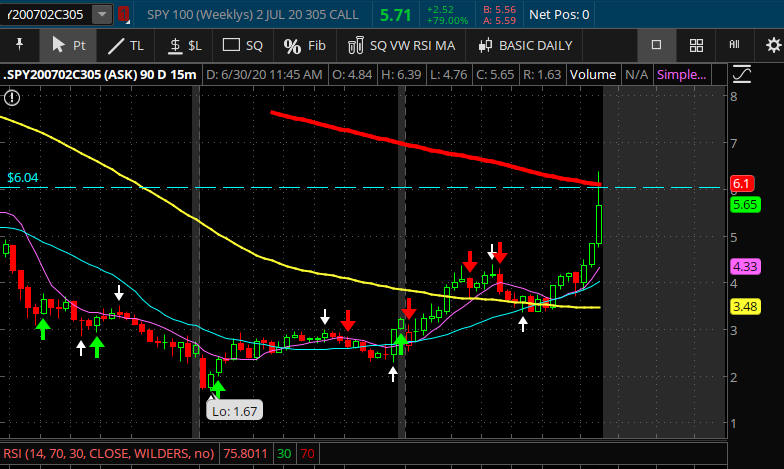Image resolution: width=784 pixels, height=469 pixels.
Task: Click the green 5.65 price axis tag
Action: point(745,204)
